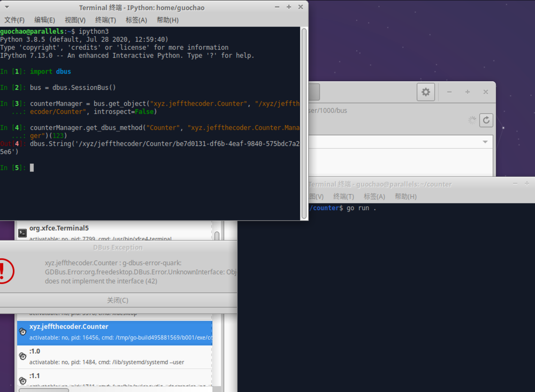Open the 帮助(H) menu in IPython terminal
The height and width of the screenshot is (392, 535).
pyautogui.click(x=167, y=20)
